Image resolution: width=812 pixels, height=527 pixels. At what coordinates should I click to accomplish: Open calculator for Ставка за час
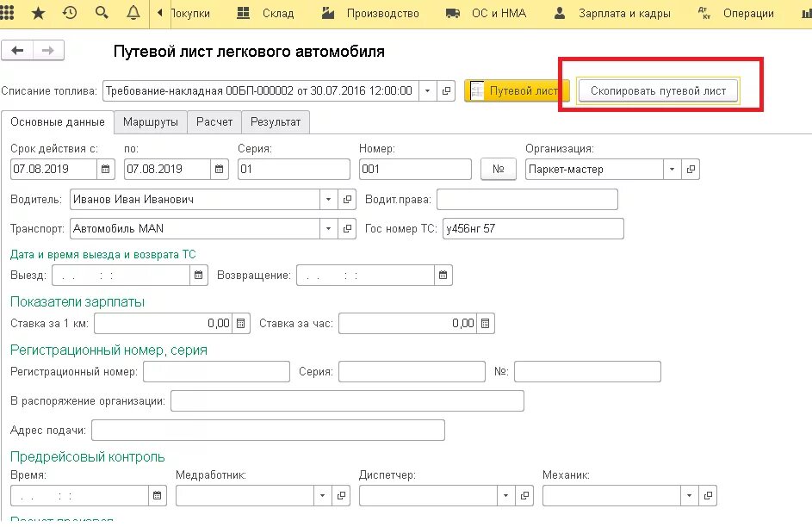pos(486,324)
